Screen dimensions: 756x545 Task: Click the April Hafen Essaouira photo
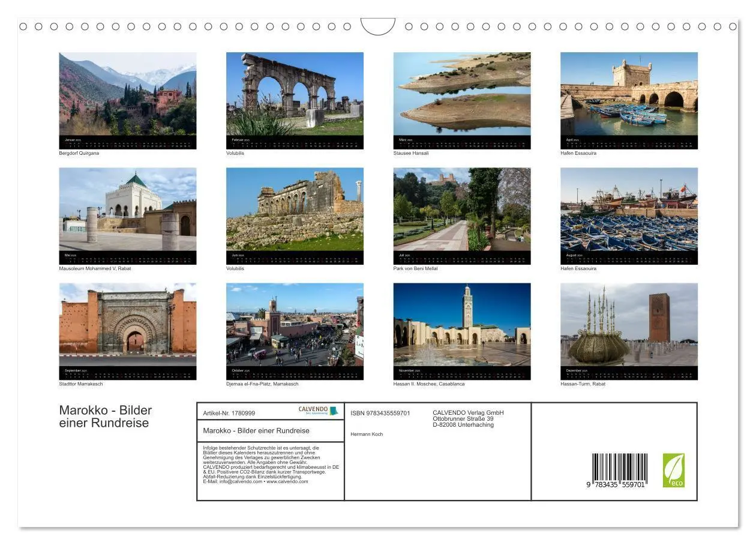[629, 94]
